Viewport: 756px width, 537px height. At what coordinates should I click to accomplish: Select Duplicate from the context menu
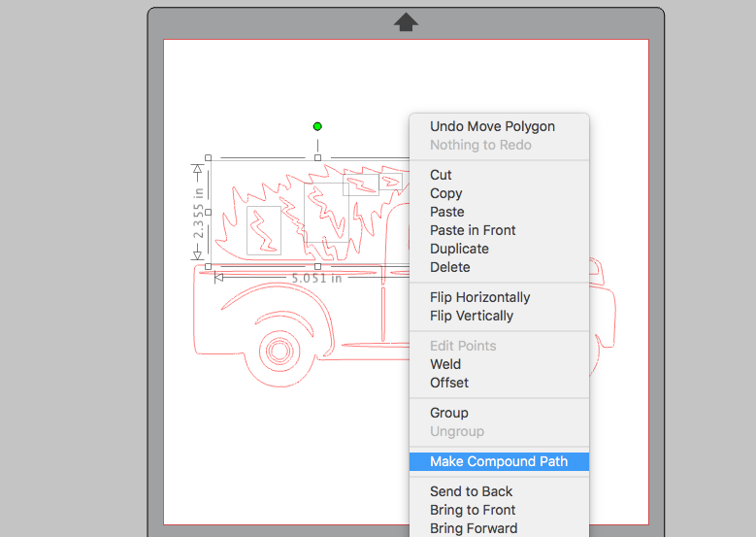[499, 249]
